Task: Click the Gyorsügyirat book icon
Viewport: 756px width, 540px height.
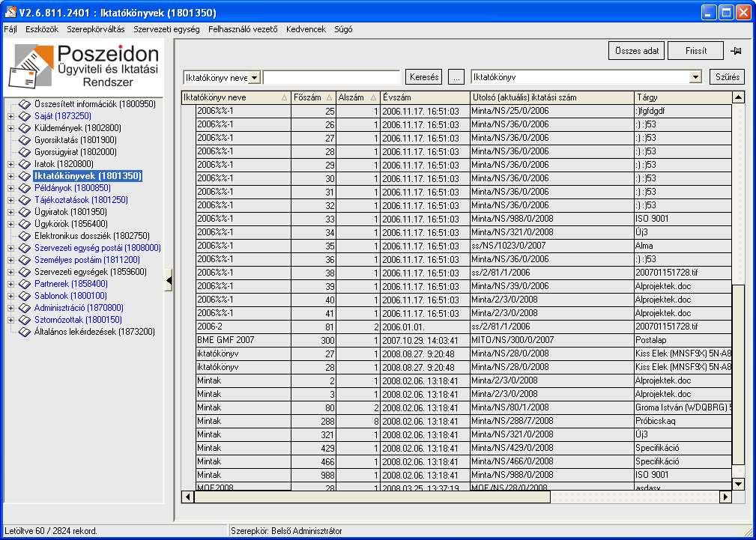Action: [25, 152]
